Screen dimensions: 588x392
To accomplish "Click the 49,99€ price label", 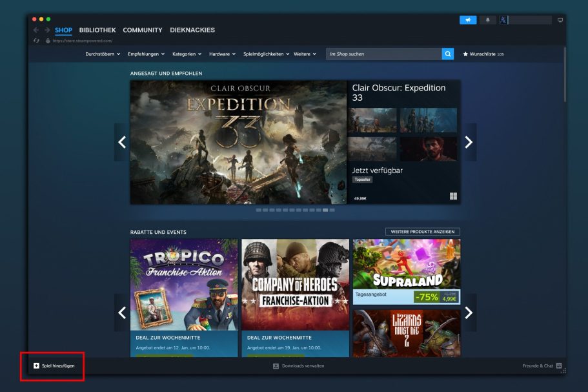I will 360,198.
